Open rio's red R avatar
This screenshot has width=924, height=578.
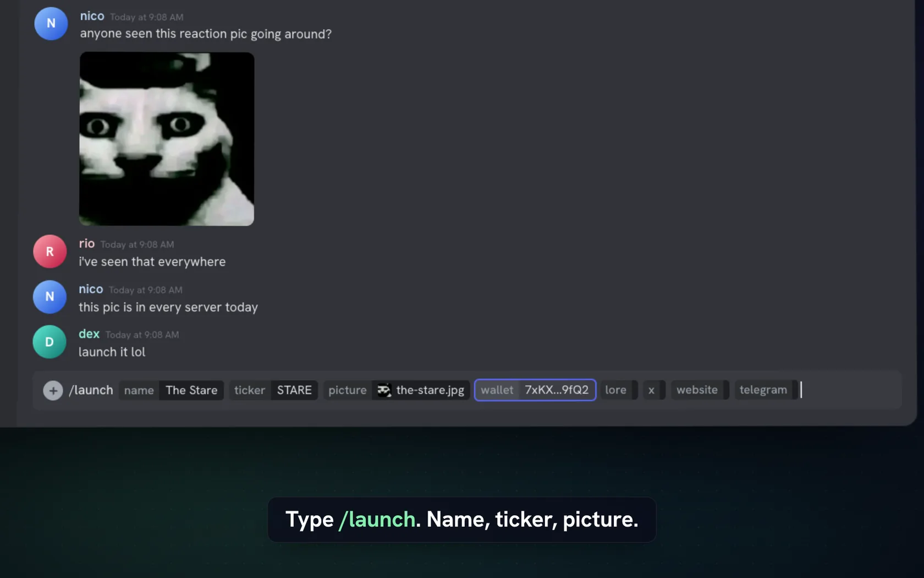point(50,252)
